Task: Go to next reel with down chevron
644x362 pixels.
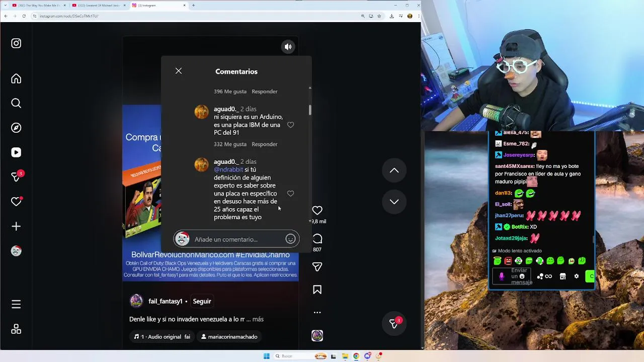Action: pos(394,202)
